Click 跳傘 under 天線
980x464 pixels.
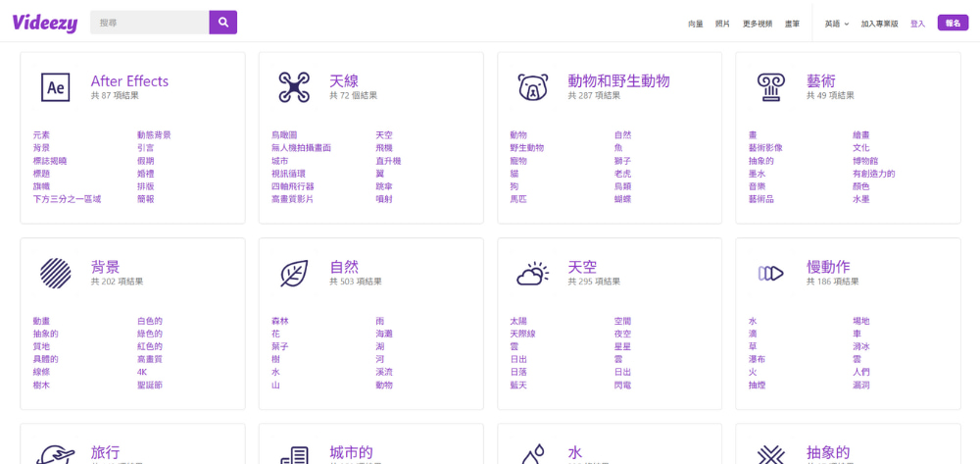click(x=384, y=186)
